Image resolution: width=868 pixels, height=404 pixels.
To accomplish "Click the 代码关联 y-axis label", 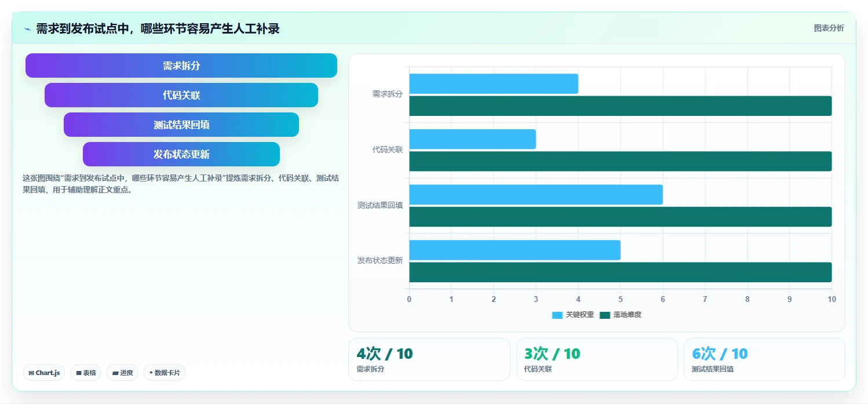I will click(387, 150).
